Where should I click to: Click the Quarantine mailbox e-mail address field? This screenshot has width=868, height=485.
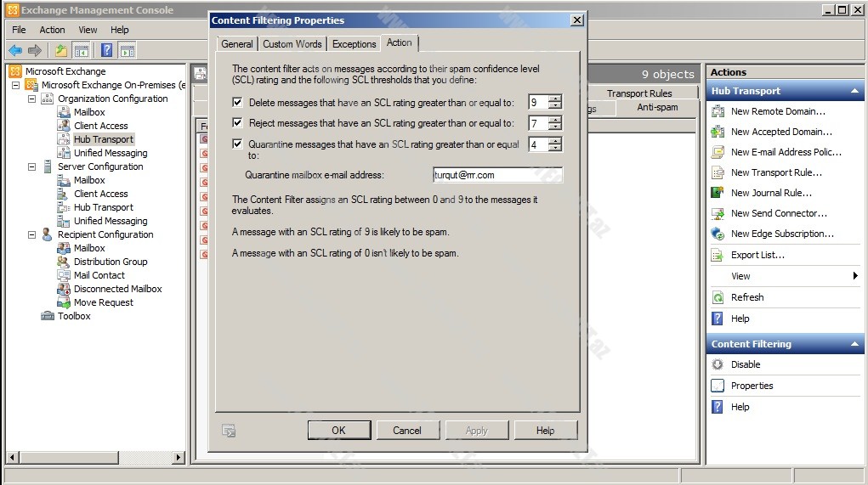coord(496,175)
